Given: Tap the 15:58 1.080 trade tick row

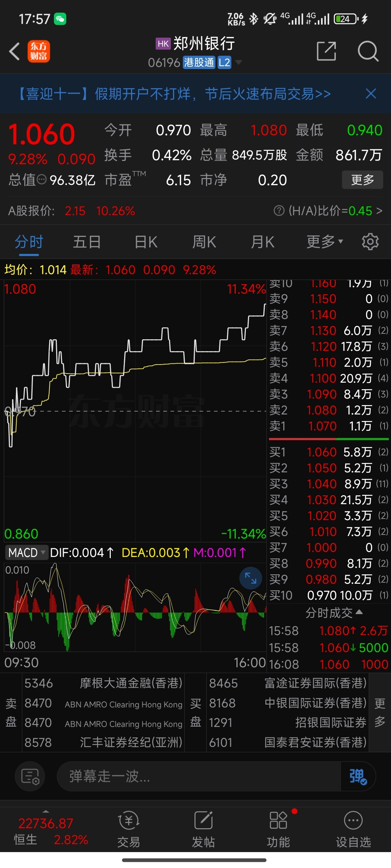Looking at the screenshot, I should point(329,631).
